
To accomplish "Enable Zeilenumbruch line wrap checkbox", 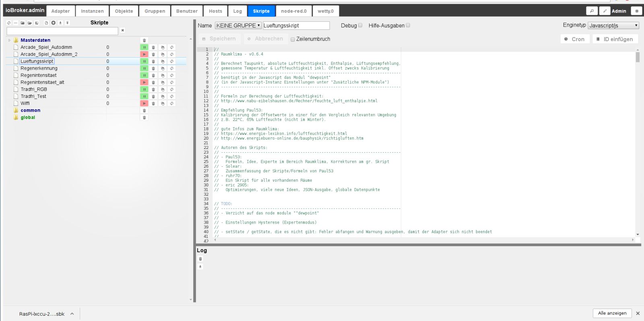I will pos(293,39).
